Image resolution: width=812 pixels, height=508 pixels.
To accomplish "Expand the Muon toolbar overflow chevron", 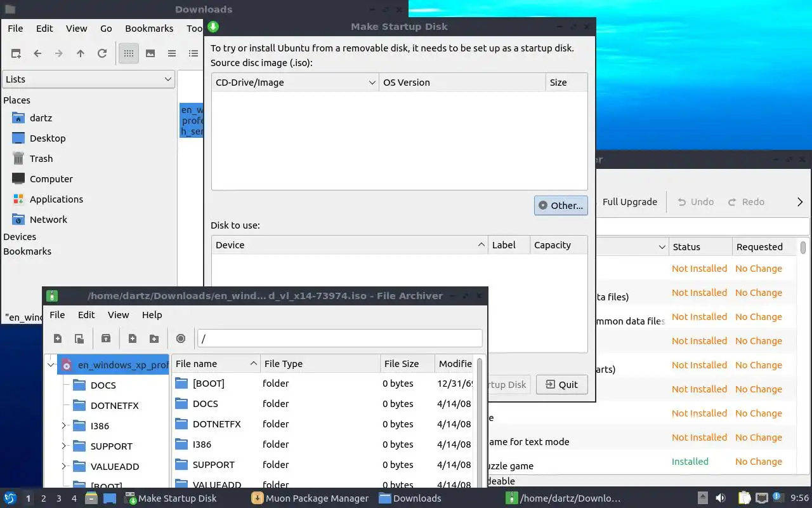I will [799, 202].
